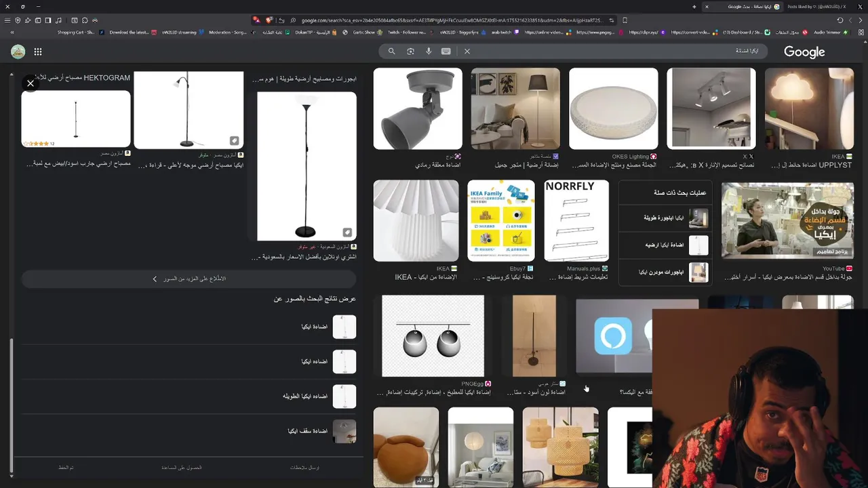Click the zoom magnifier icon in address bar
868x488 pixels.
(293, 20)
